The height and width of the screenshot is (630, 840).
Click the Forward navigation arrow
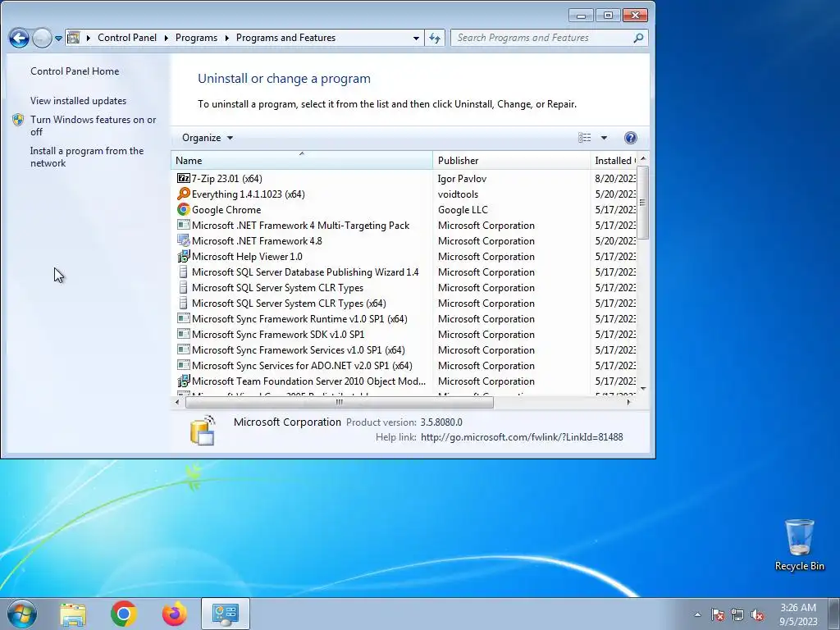click(42, 38)
